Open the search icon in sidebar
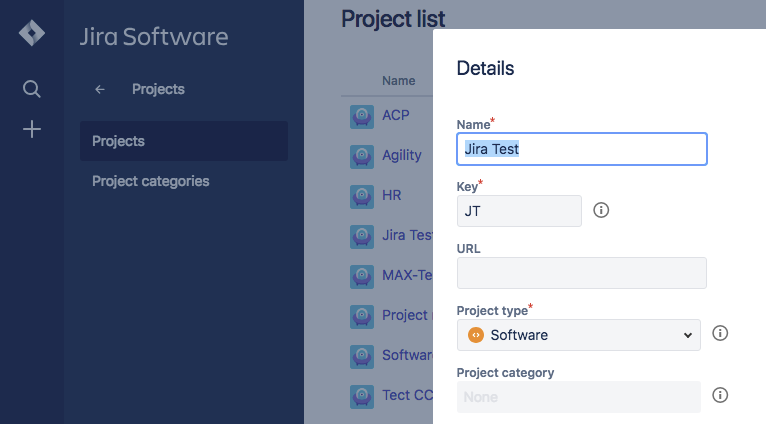Screen dimensions: 766x424 [32, 89]
